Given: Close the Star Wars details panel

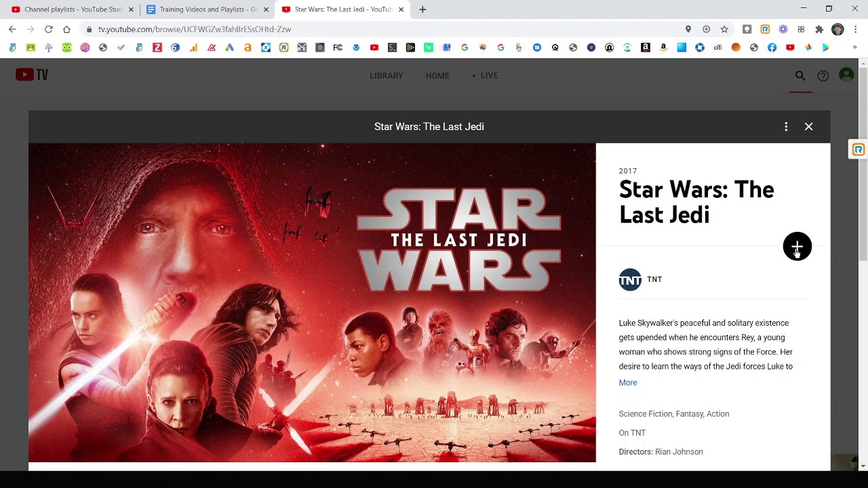Looking at the screenshot, I should tap(808, 127).
